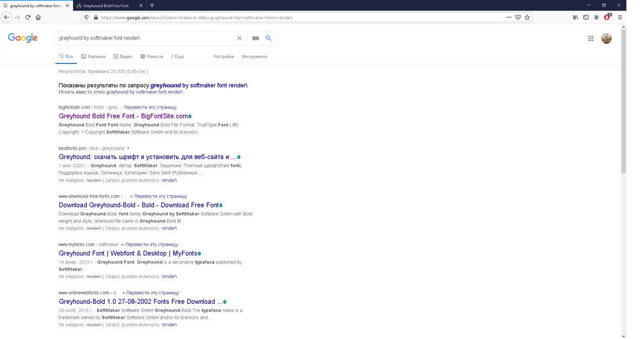Close the 'Greyhound Bold Free Font' tab

point(140,6)
